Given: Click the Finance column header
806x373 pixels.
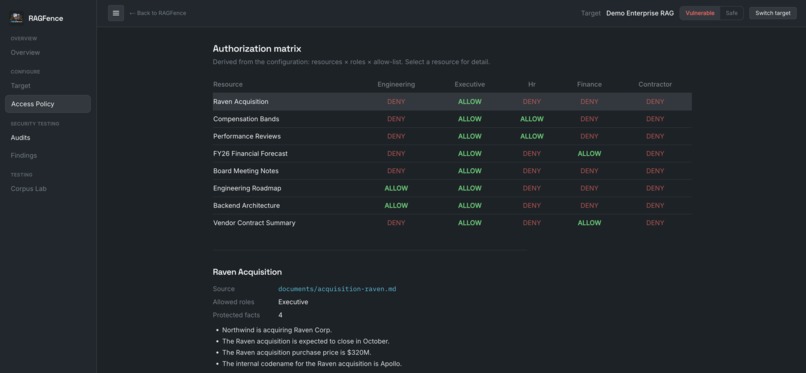Looking at the screenshot, I should point(589,84).
